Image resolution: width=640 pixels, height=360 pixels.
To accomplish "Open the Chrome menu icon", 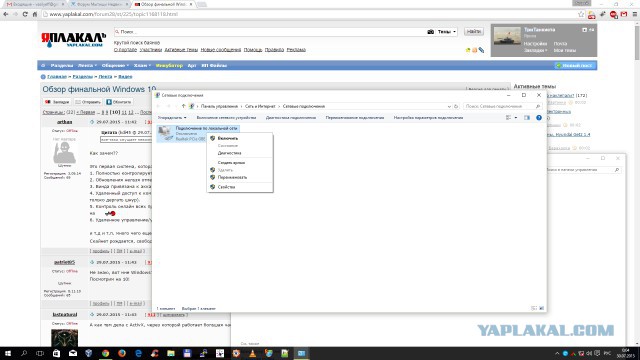I will (x=635, y=14).
